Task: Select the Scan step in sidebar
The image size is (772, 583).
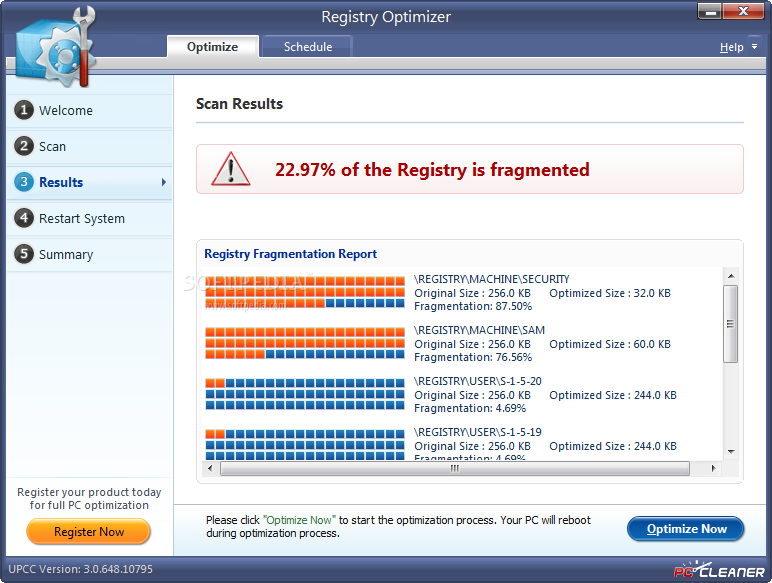Action: click(90, 146)
